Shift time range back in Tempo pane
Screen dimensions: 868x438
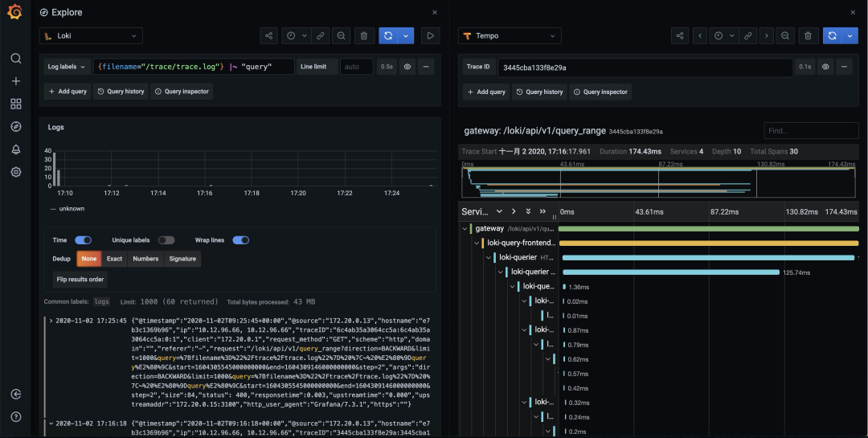click(700, 35)
